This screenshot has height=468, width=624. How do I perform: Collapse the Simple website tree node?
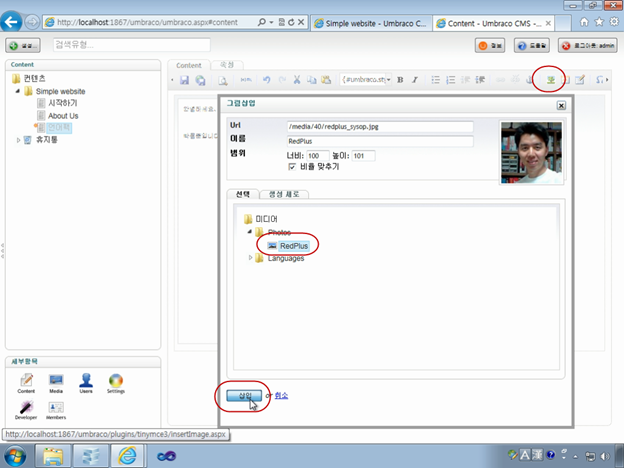(x=18, y=92)
